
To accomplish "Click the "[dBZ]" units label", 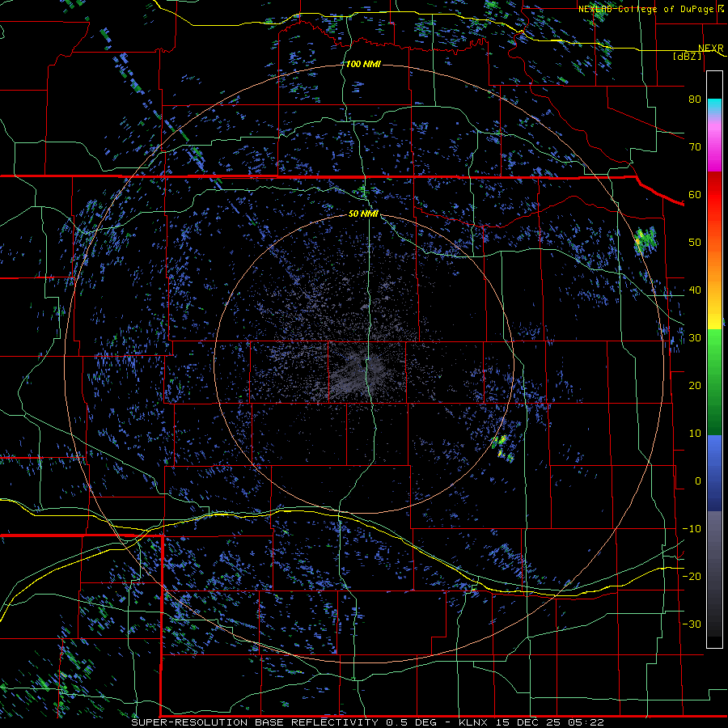I will (687, 56).
